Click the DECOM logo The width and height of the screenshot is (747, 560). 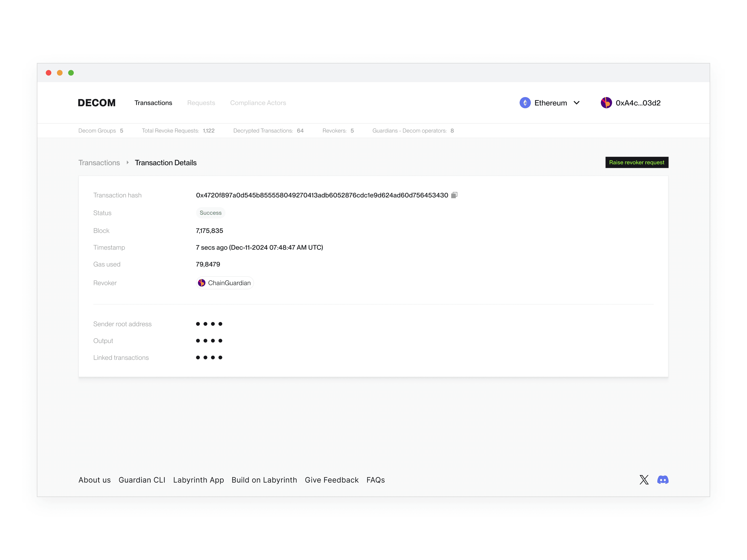[x=97, y=103]
